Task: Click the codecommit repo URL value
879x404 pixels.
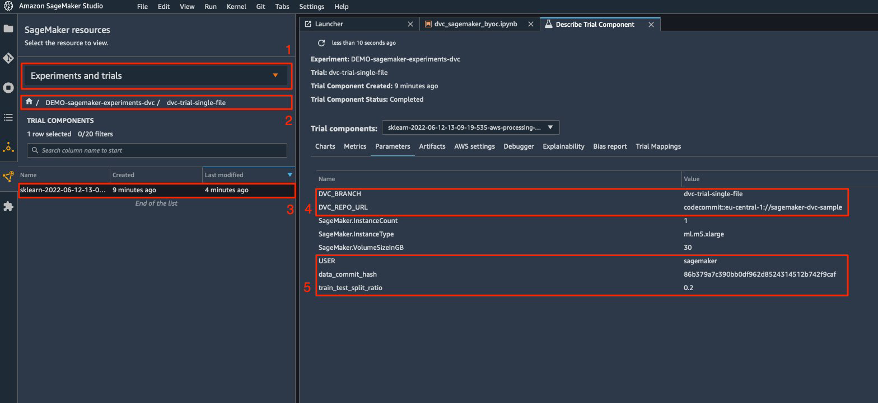Action: pos(762,207)
